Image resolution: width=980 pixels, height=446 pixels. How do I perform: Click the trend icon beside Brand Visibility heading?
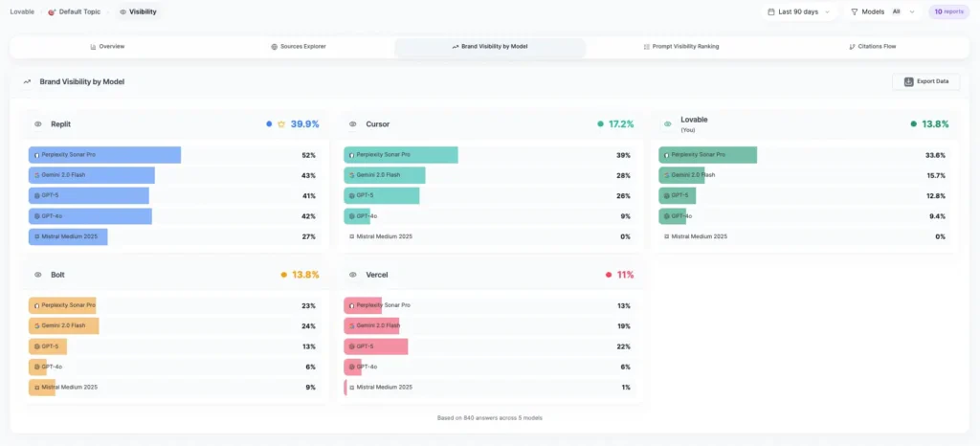[27, 81]
